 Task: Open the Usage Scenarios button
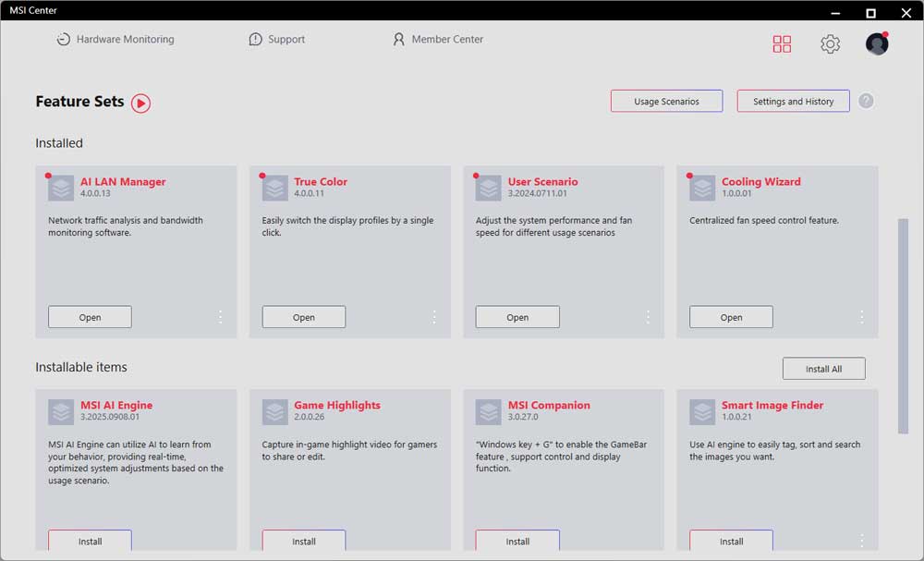[666, 102]
